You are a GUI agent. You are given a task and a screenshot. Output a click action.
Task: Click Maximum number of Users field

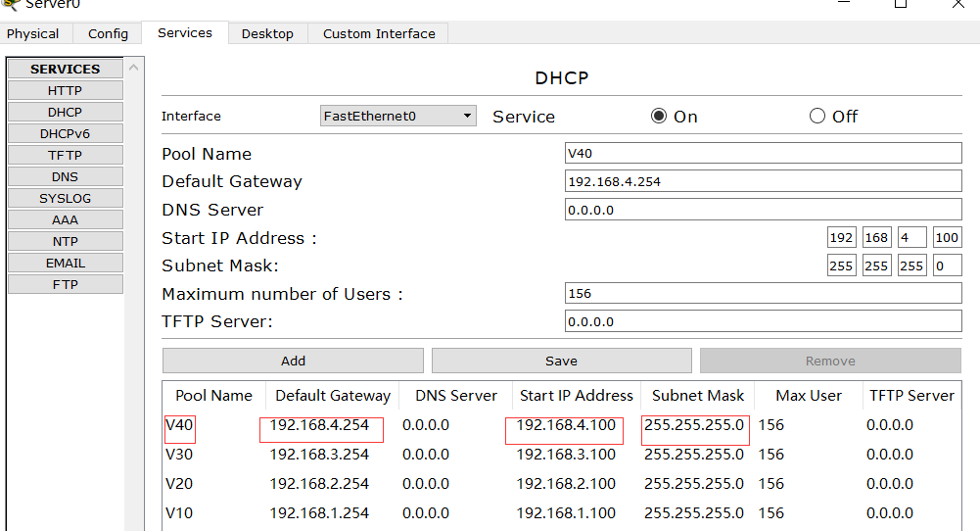763,293
